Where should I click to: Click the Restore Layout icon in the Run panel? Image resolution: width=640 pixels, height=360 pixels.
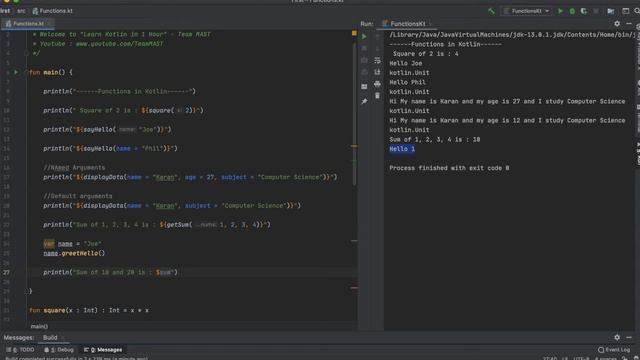pos(364,87)
